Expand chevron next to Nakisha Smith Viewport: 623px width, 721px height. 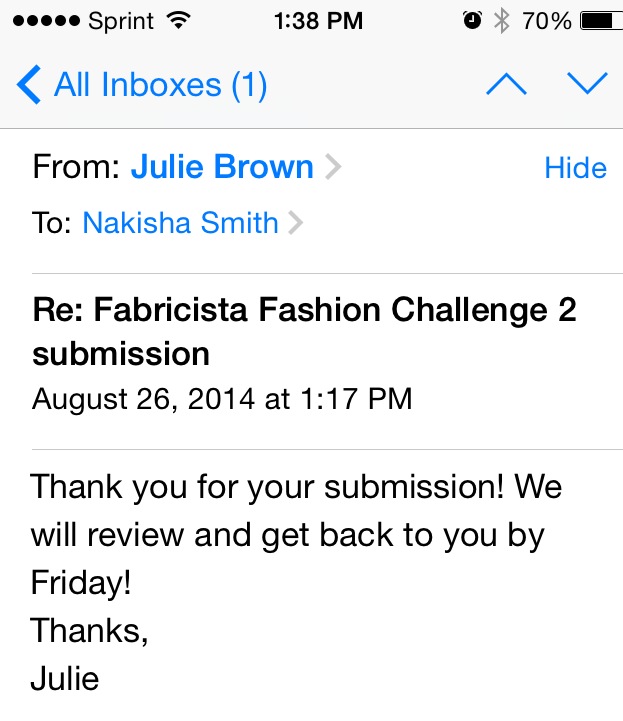pyautogui.click(x=295, y=223)
